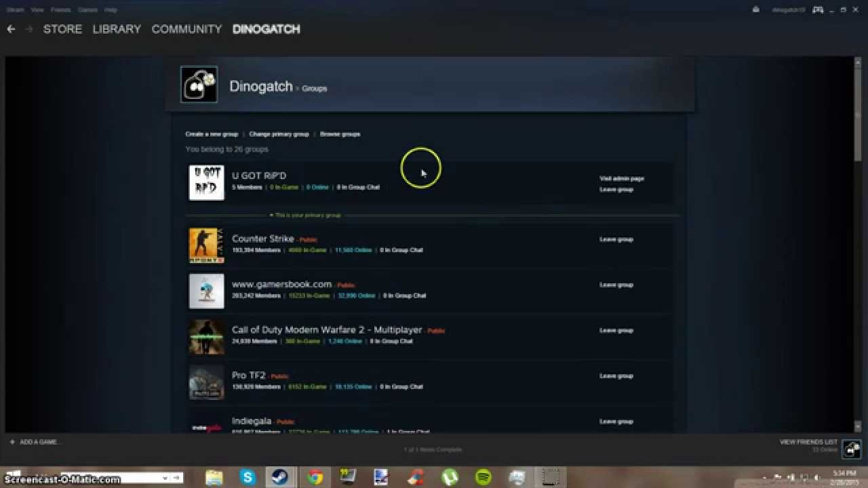868x488 pixels.
Task: Click the Screencast-O-Matic recorder taskbar icon
Action: 551,477
